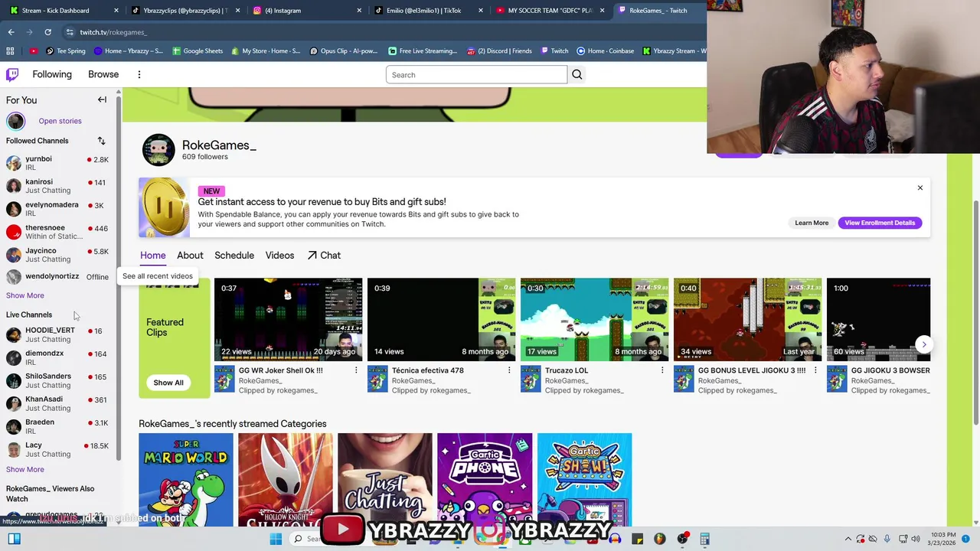Open options for Técnica efectiva 478 clip
The height and width of the screenshot is (551, 980).
509,370
